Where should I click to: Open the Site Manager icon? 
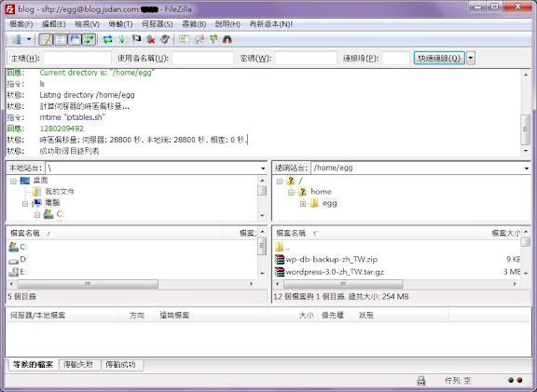(x=16, y=40)
